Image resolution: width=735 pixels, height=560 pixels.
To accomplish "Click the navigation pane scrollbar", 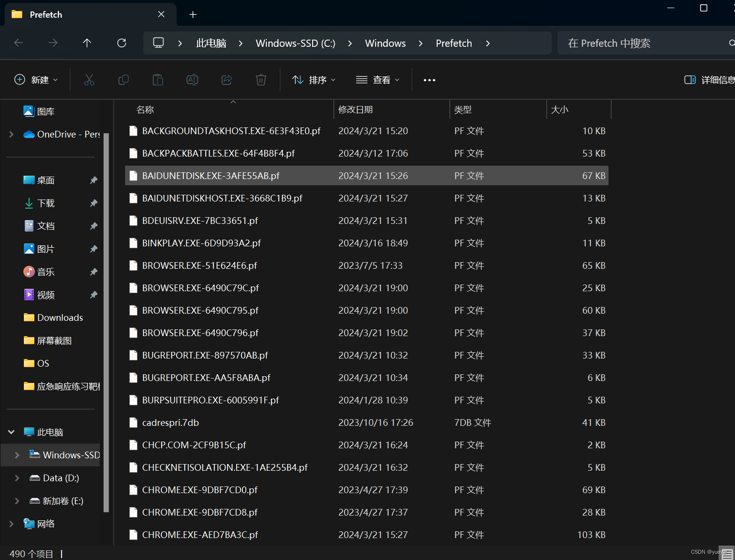I will click(x=106, y=322).
